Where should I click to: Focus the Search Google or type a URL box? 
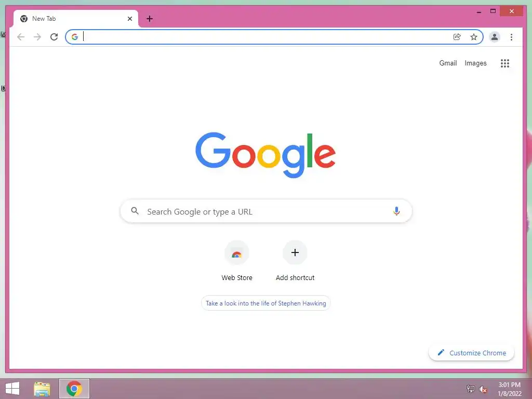(266, 211)
